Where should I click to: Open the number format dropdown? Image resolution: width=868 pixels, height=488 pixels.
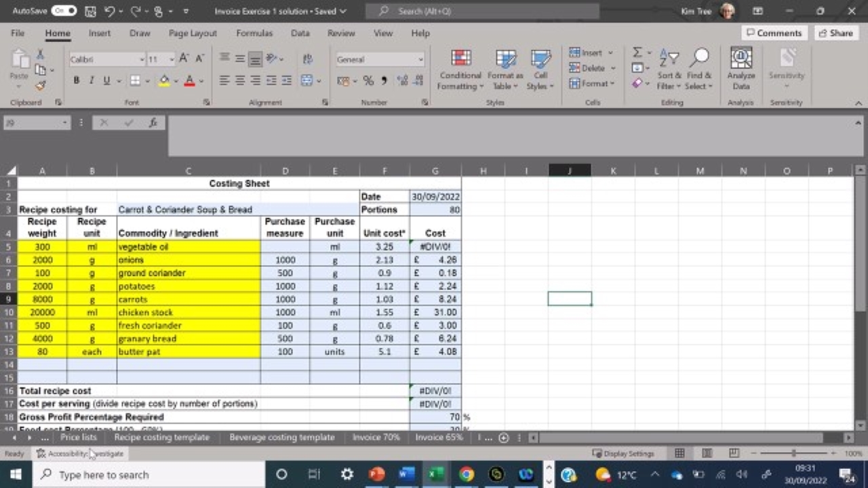tap(420, 60)
